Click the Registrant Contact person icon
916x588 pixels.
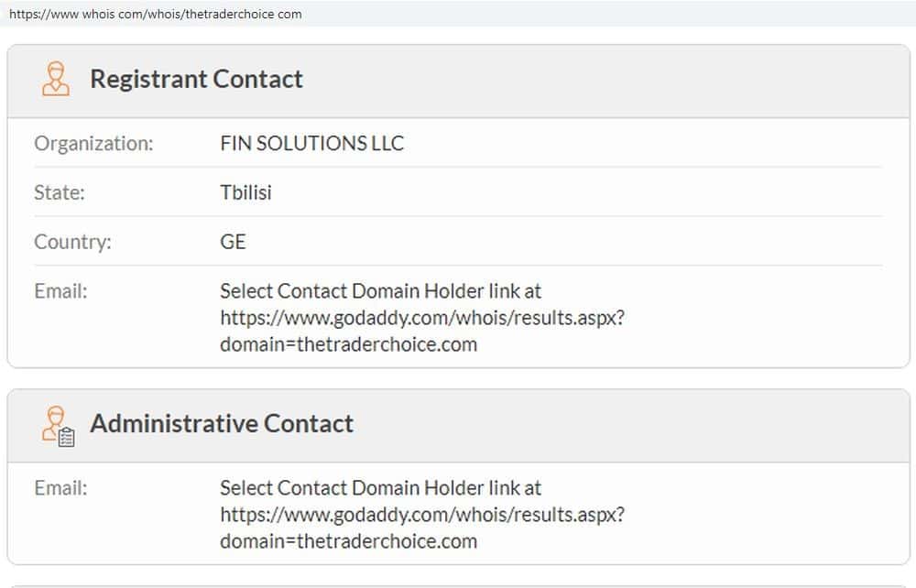56,79
